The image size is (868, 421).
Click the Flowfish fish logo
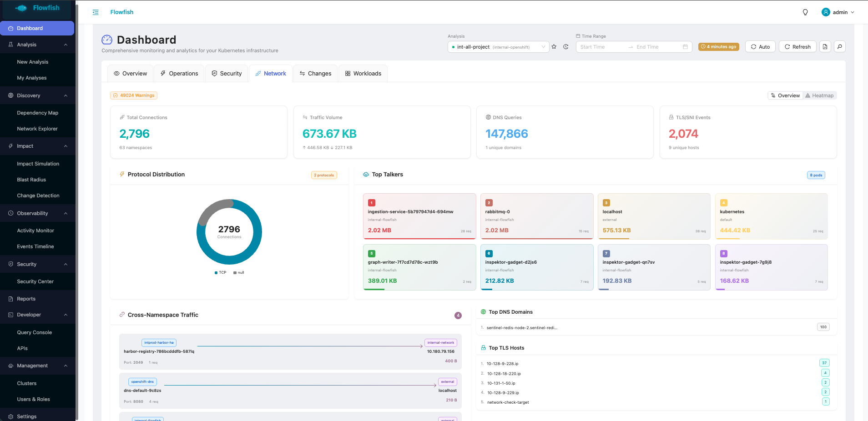[21, 8]
